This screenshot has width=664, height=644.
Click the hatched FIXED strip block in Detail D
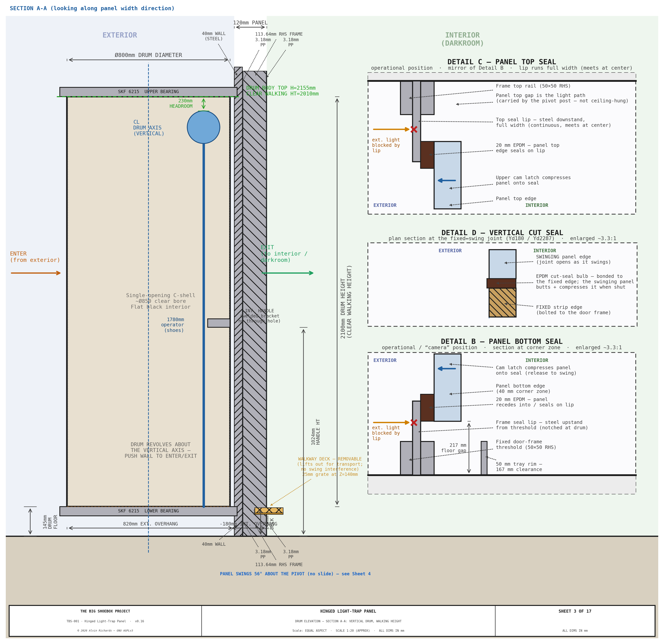[502, 303]
